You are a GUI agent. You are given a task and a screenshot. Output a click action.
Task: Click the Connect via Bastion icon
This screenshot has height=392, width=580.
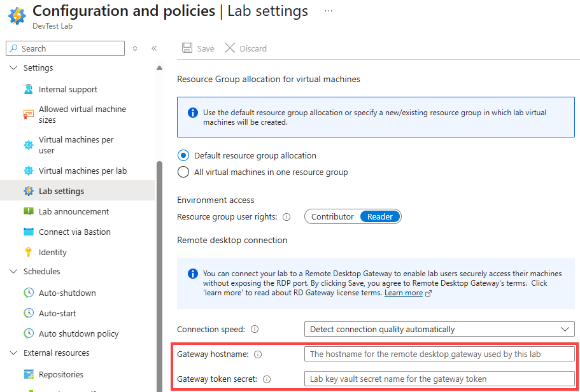click(x=29, y=232)
